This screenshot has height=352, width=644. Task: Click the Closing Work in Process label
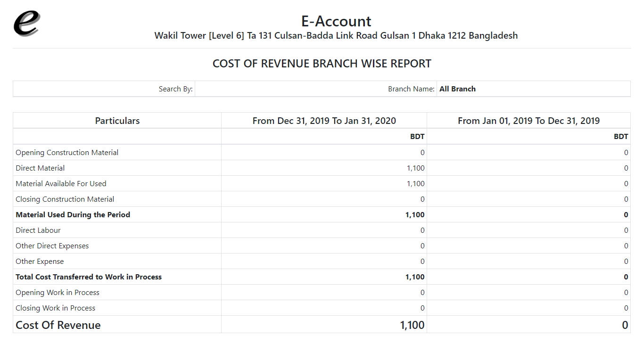tap(55, 308)
